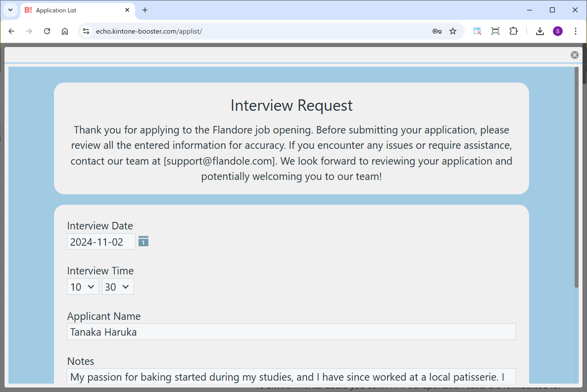Reload the current page
587x392 pixels.
[x=47, y=31]
